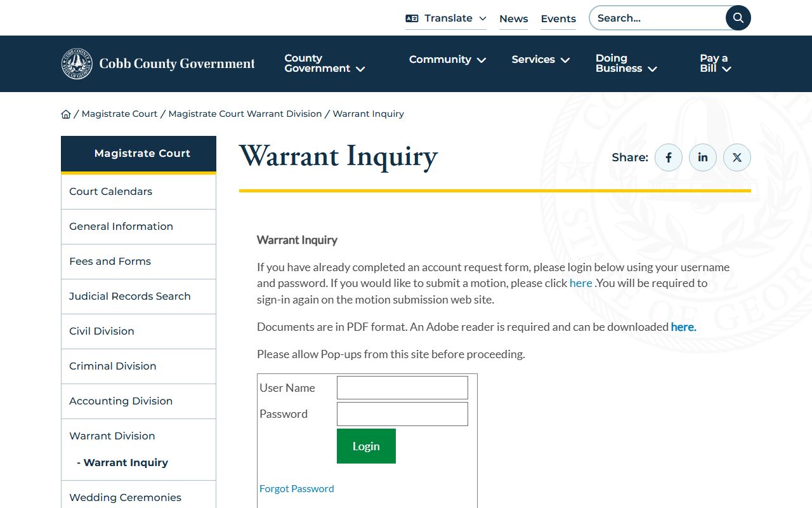The height and width of the screenshot is (508, 812).
Task: Click the home breadcrumb icon
Action: 66,114
